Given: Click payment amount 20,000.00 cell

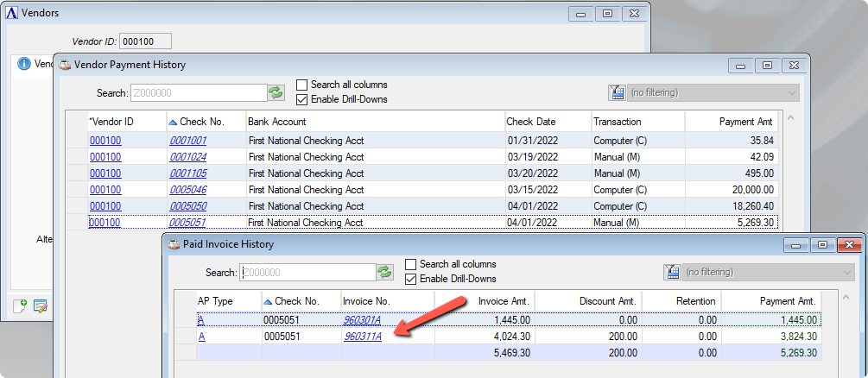Looking at the screenshot, I should click(x=732, y=190).
